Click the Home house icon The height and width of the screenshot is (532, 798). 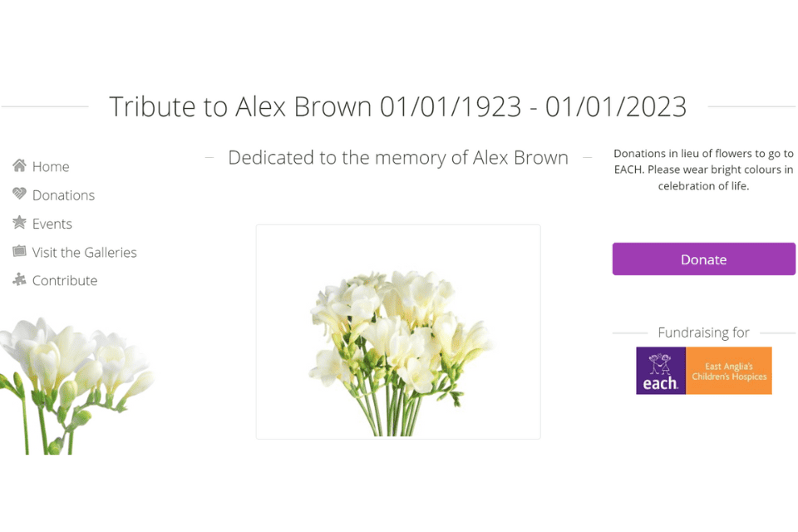pos(19,165)
